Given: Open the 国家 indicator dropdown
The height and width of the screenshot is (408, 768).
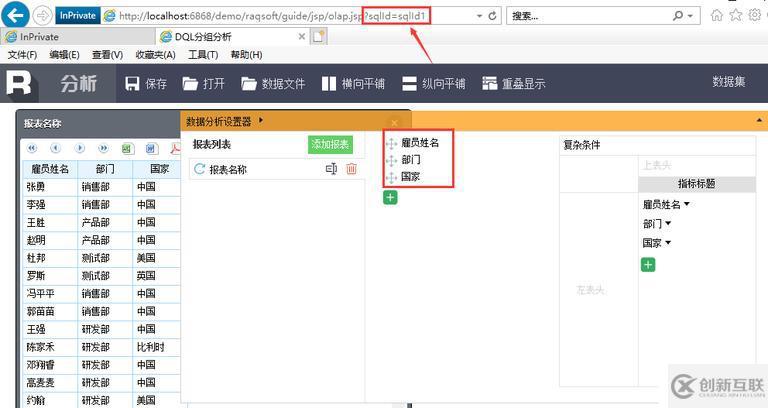Looking at the screenshot, I should point(668,242).
